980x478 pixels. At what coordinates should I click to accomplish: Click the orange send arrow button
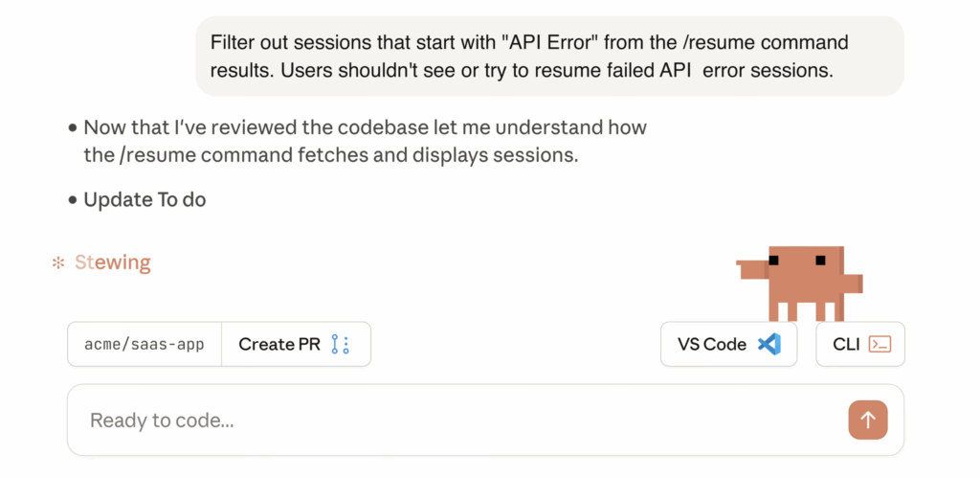tap(868, 420)
